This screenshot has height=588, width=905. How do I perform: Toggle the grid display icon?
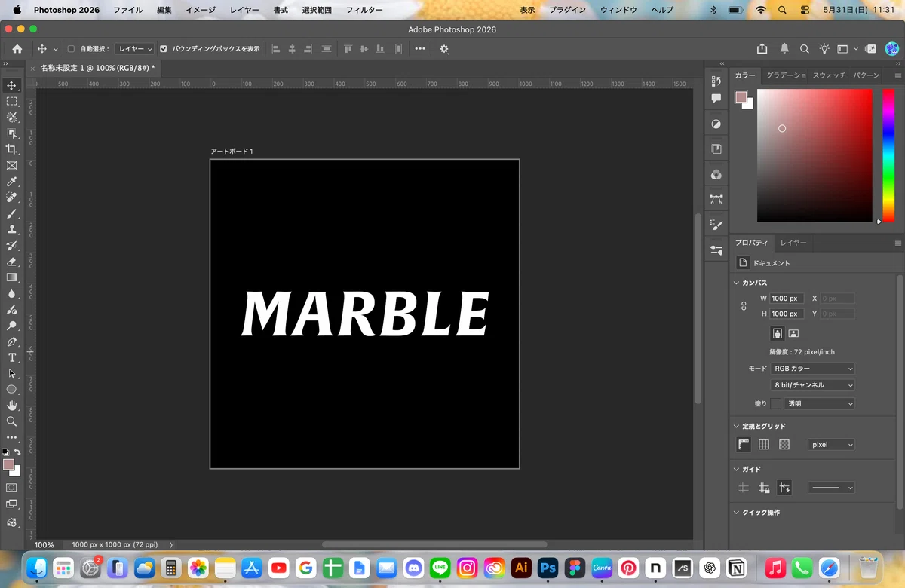tap(764, 445)
